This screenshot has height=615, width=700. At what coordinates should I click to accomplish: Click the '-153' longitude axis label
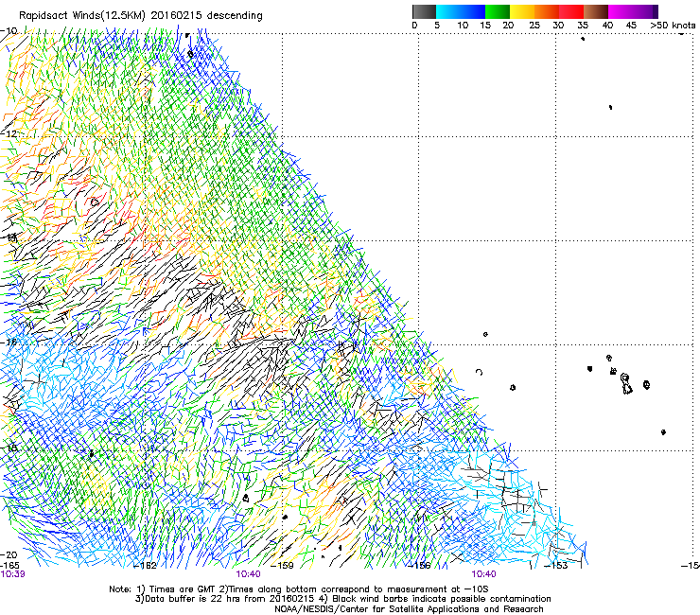click(x=557, y=566)
